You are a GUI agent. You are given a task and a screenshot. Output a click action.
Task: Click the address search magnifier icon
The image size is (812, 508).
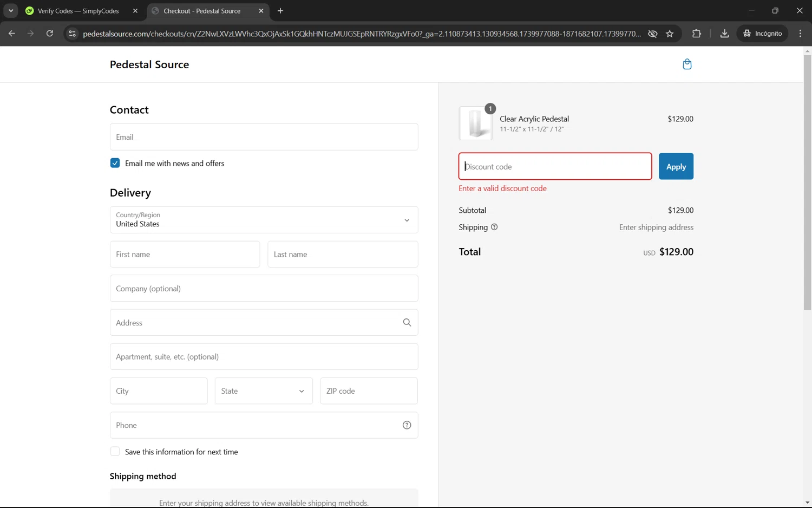pyautogui.click(x=407, y=322)
